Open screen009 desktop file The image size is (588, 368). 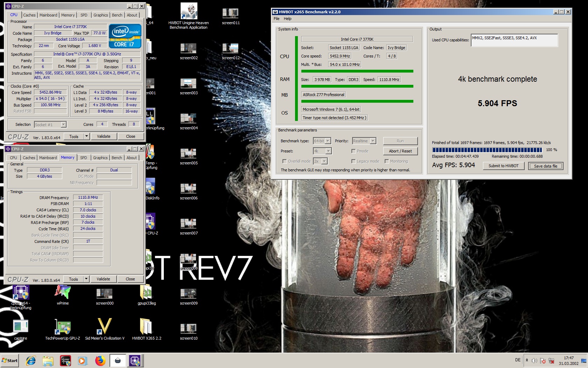pos(189,297)
